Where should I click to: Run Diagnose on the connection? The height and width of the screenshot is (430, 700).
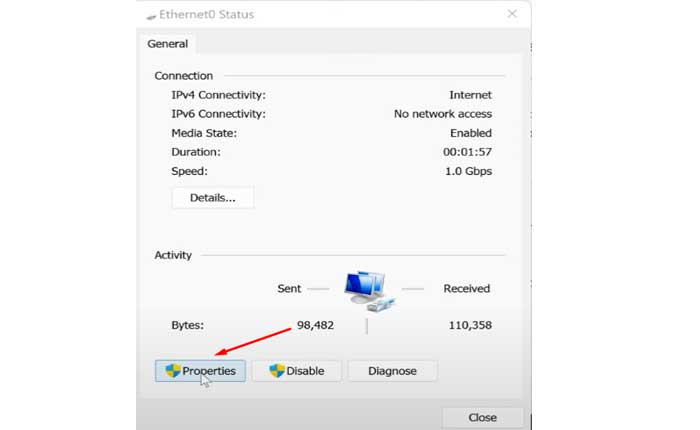[x=392, y=371]
